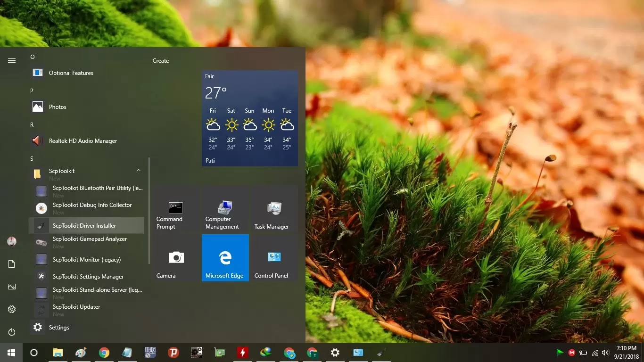Open the Wi-Fi network icon in the tray
The height and width of the screenshot is (362, 644).
coord(594,352)
